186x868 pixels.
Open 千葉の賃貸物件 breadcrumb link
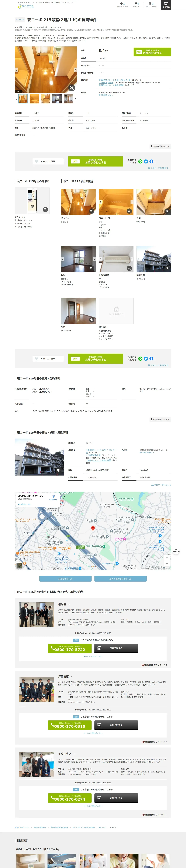(40, 827)
